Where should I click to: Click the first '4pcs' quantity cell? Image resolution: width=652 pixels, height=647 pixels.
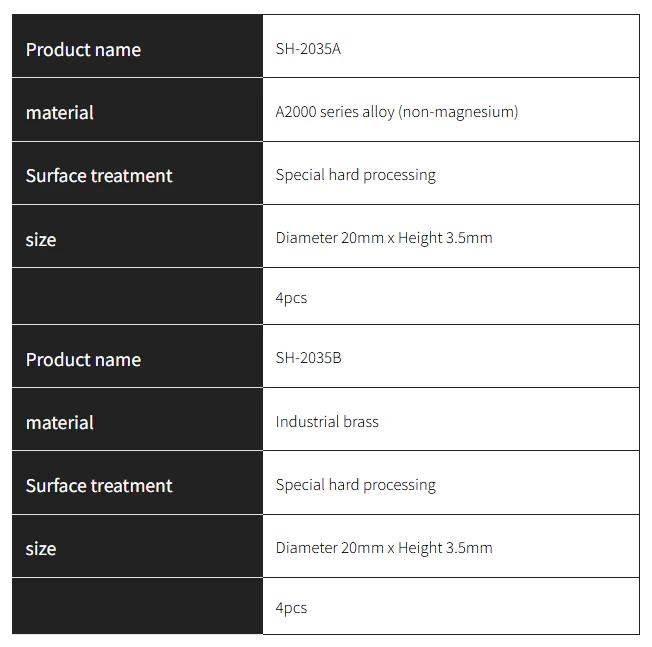tap(451, 296)
